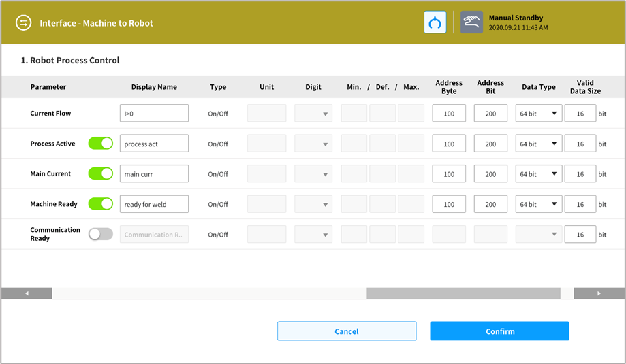Click Address Bit field for Main Current
The image size is (626, 364).
click(490, 174)
